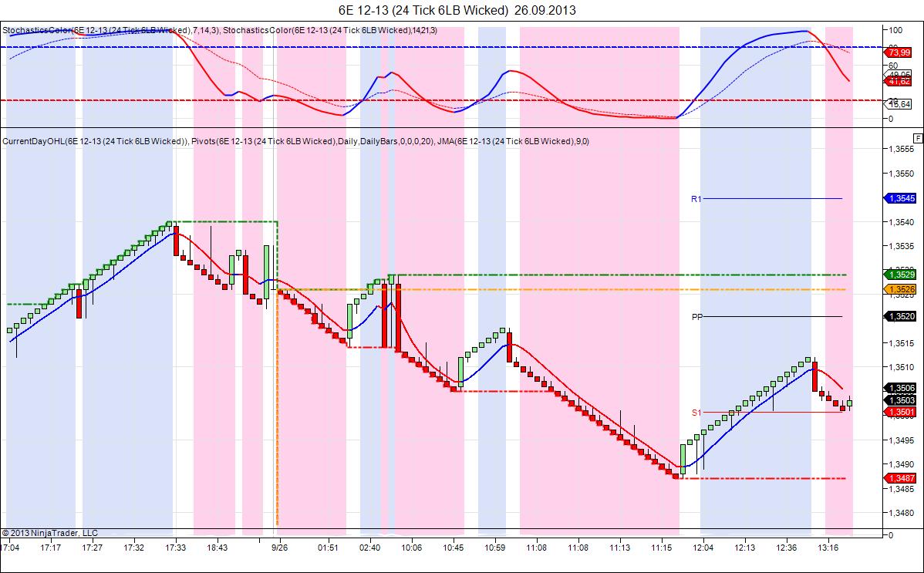Click the 1,3550 price axis label
Screen dimensions: 924x573
[x=902, y=174]
